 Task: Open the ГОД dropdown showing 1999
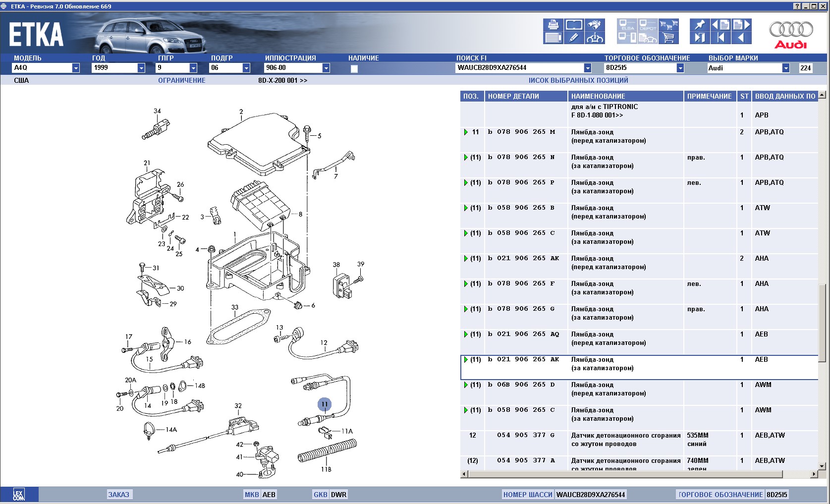pyautogui.click(x=141, y=68)
